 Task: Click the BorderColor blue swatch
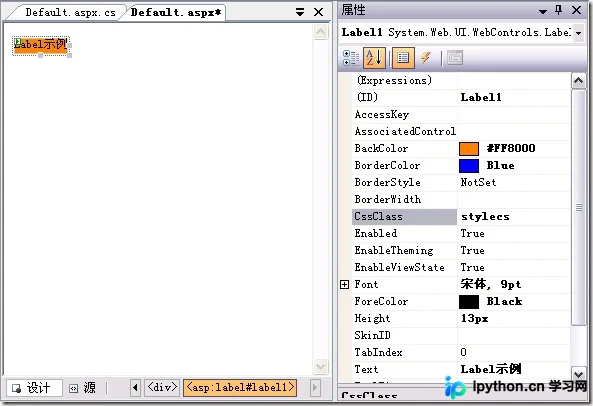pyautogui.click(x=469, y=166)
